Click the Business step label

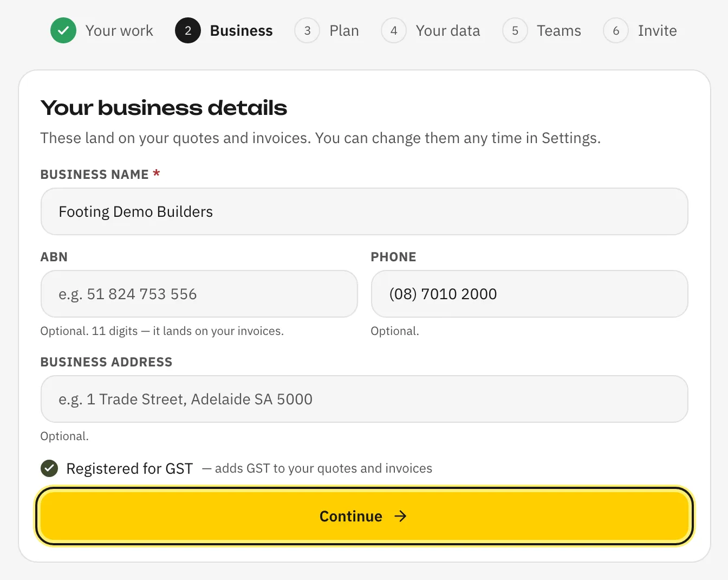pos(241,31)
